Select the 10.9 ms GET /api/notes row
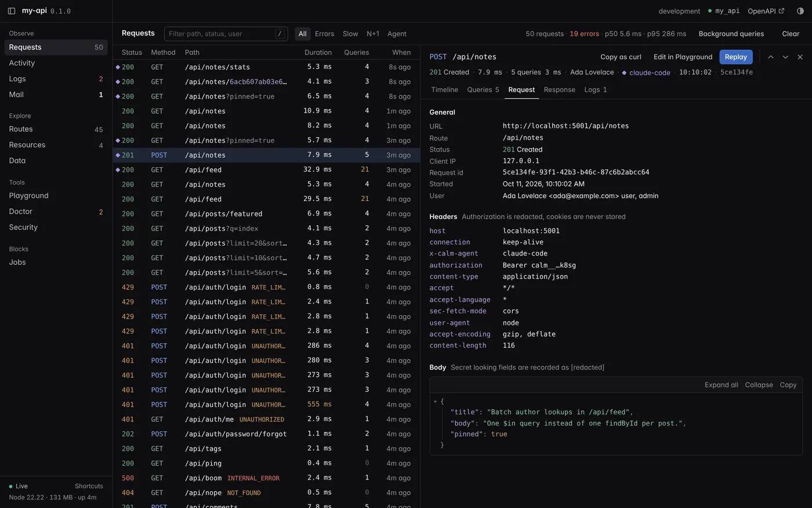The image size is (812, 508). [x=266, y=111]
